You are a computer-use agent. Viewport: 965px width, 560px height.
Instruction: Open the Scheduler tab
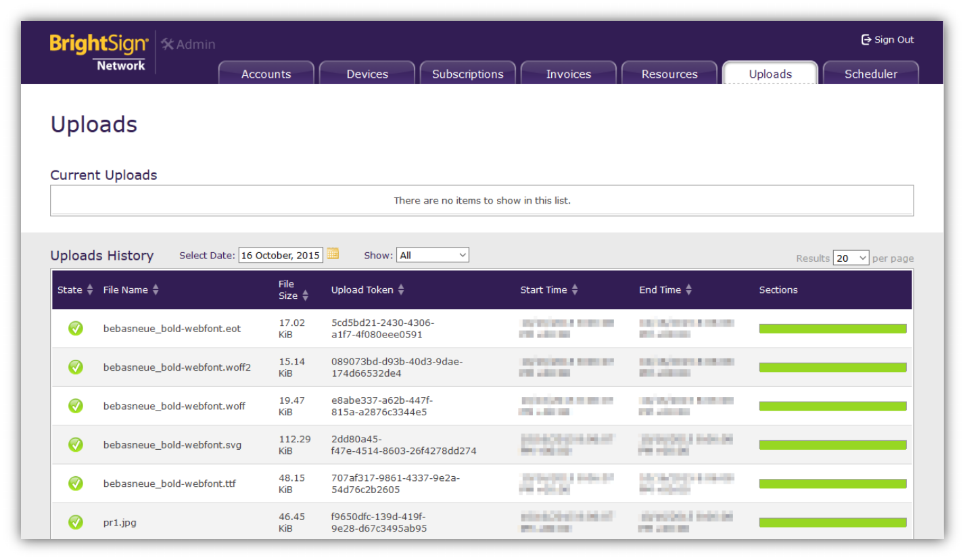(871, 73)
